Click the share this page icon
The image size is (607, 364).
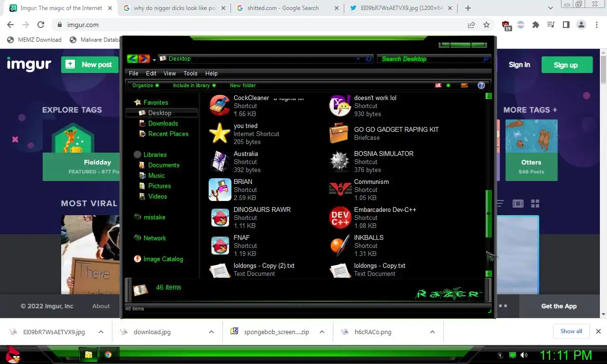point(471,25)
